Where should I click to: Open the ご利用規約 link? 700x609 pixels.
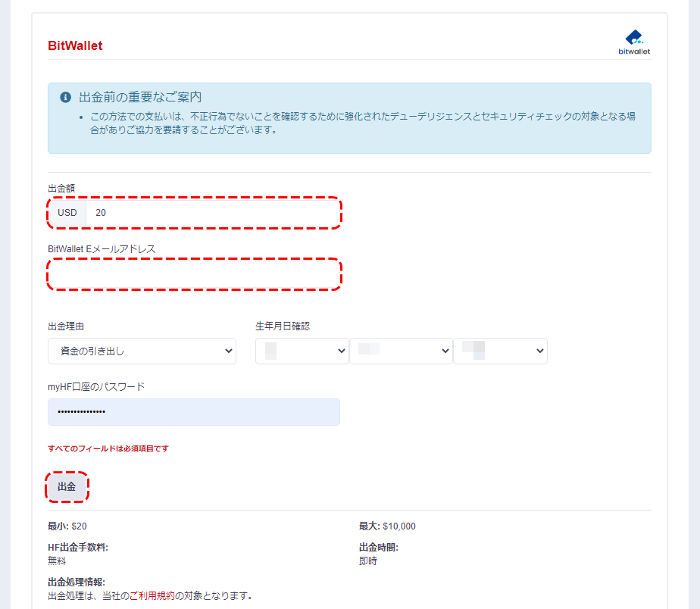coord(152,595)
